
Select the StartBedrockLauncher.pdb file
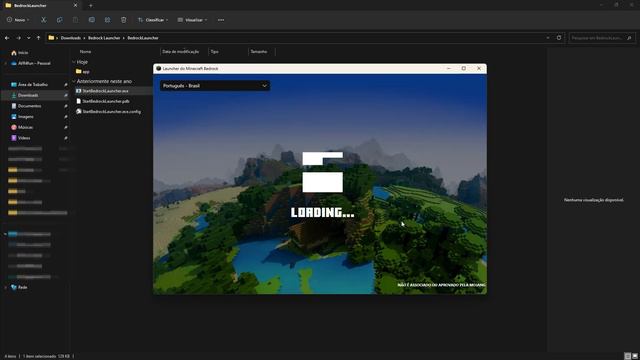pos(106,101)
